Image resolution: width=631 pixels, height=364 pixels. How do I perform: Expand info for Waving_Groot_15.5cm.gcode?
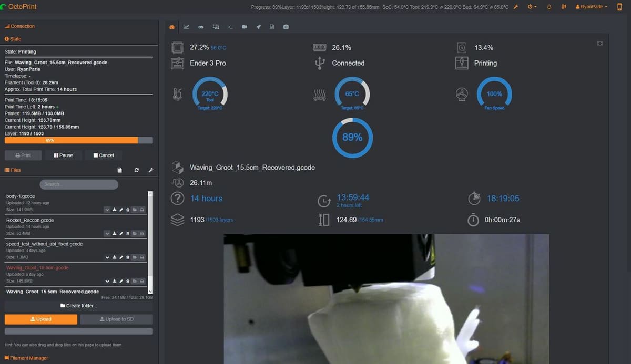107,281
